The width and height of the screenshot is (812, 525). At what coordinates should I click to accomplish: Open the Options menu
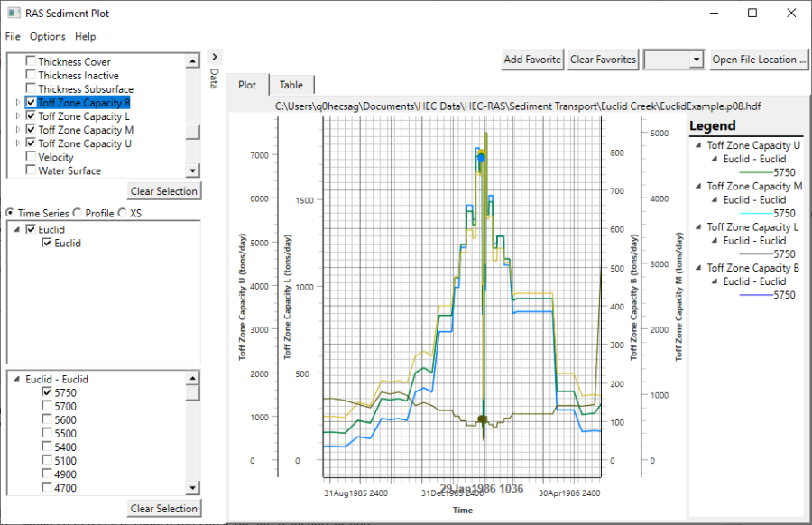click(x=47, y=36)
